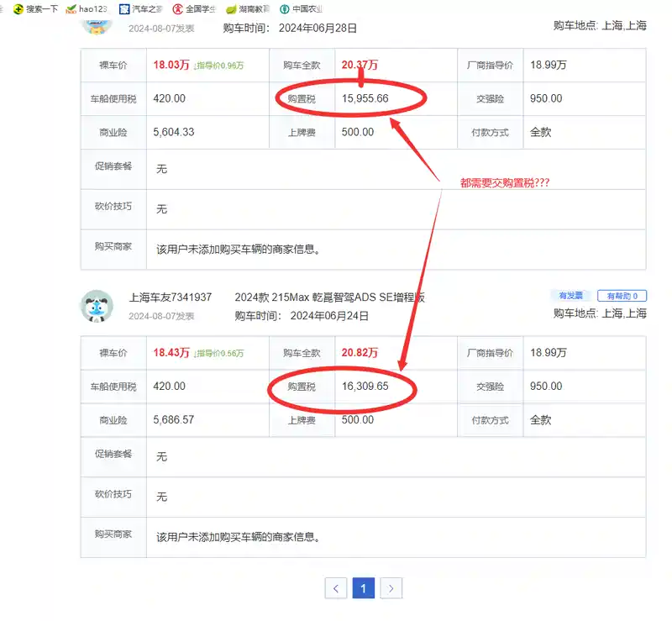
Task: Open username link 上海车友7341937
Action: pyautogui.click(x=170, y=297)
